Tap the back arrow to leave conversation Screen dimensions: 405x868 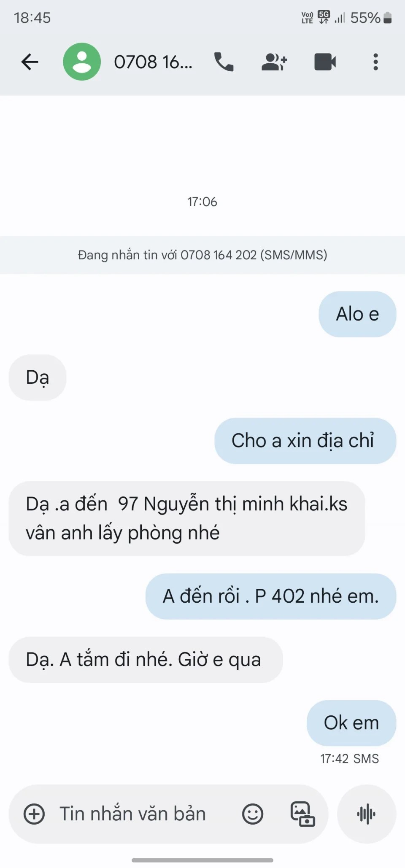point(30,62)
